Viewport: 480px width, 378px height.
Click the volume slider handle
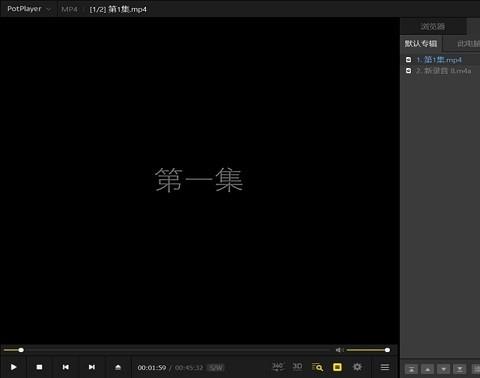point(387,350)
